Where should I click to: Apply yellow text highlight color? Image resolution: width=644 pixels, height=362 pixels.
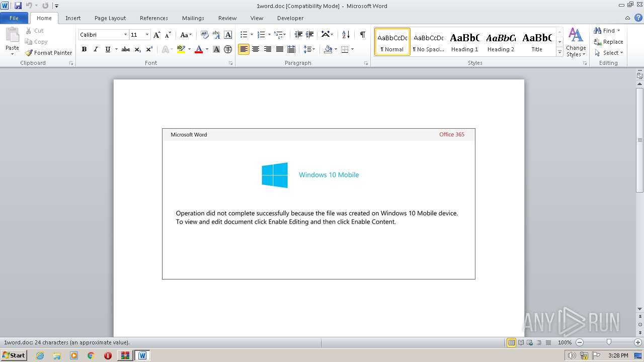(181, 49)
